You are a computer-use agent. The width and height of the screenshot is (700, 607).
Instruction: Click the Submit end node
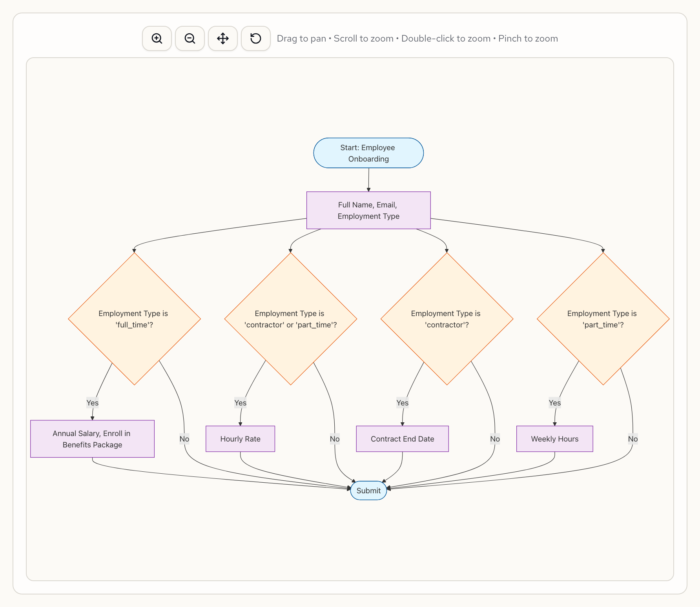[x=368, y=491]
